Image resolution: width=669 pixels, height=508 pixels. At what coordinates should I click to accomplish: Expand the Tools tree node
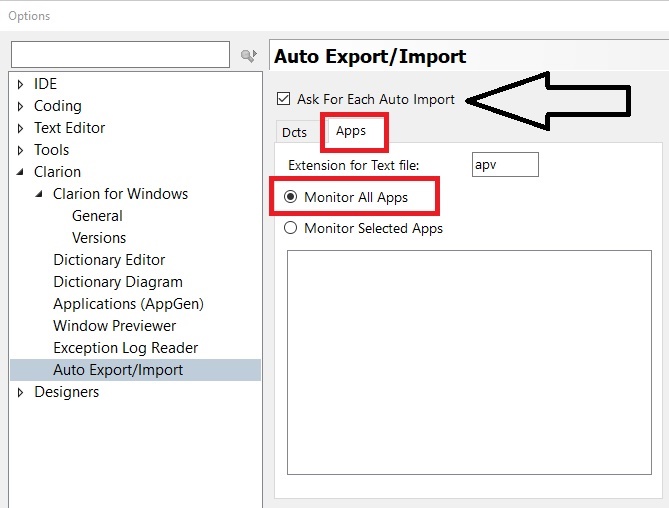coord(20,150)
